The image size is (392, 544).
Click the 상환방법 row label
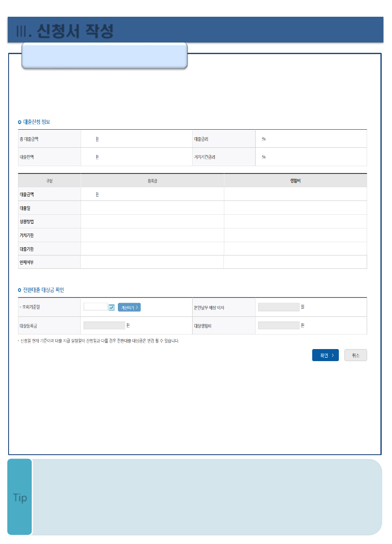(x=27, y=222)
